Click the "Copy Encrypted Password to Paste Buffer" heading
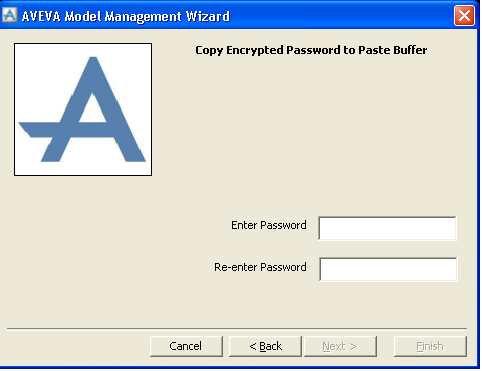 pyautogui.click(x=311, y=50)
